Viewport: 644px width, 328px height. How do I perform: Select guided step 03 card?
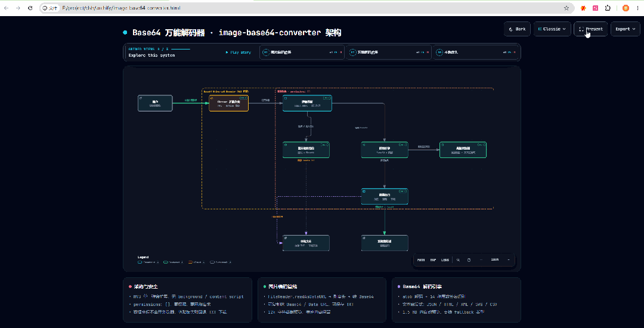click(x=476, y=52)
